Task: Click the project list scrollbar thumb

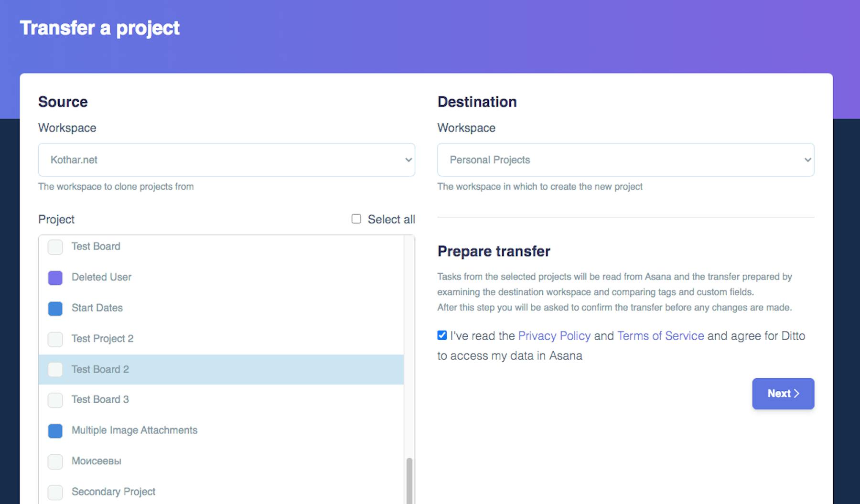Action: point(409,479)
